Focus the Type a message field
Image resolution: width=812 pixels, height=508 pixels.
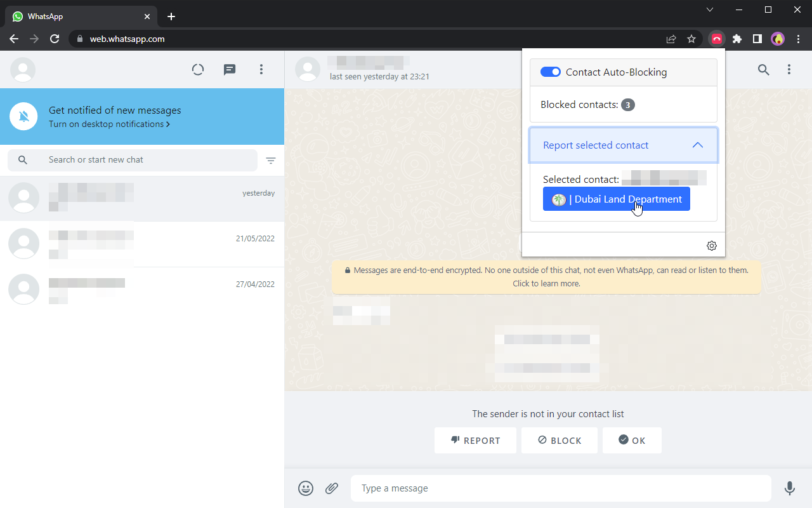point(561,488)
